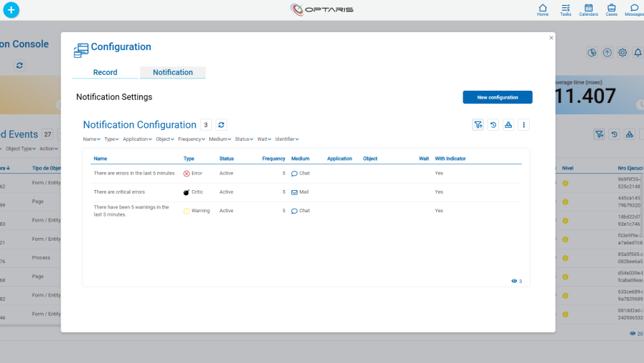This screenshot has height=363, width=644.
Task: Sort by the Status column header
Action: pyautogui.click(x=226, y=159)
